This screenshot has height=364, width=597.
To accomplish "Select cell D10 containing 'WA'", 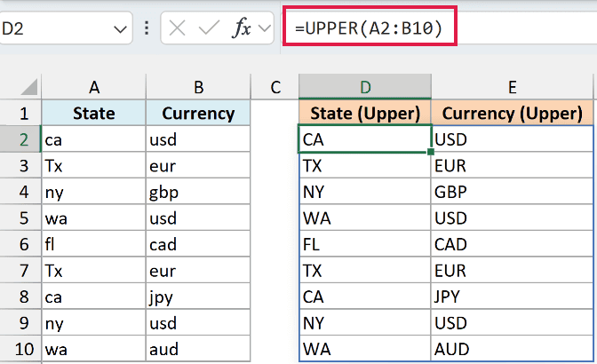I will tap(365, 349).
